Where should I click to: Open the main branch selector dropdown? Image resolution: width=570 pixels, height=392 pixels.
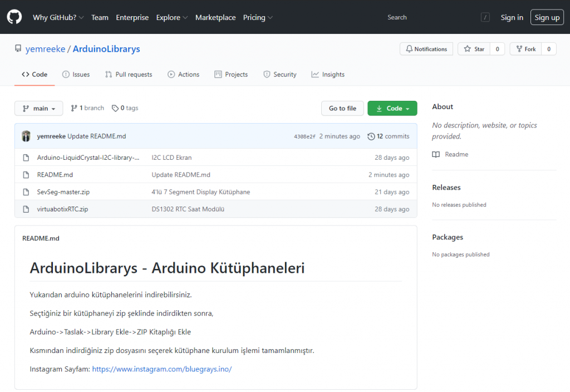(39, 109)
